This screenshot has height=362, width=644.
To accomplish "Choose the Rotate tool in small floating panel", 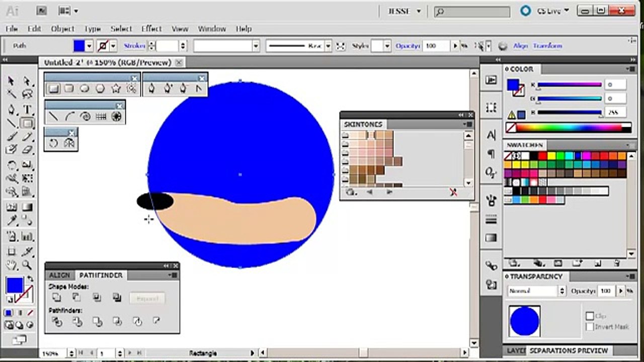I will pyautogui.click(x=53, y=143).
